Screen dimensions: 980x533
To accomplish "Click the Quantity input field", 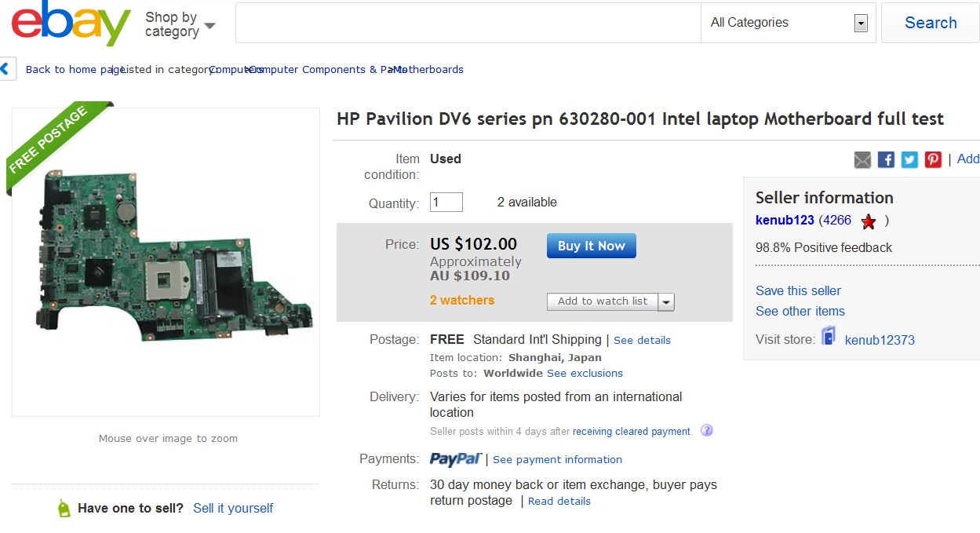I will pyautogui.click(x=446, y=202).
